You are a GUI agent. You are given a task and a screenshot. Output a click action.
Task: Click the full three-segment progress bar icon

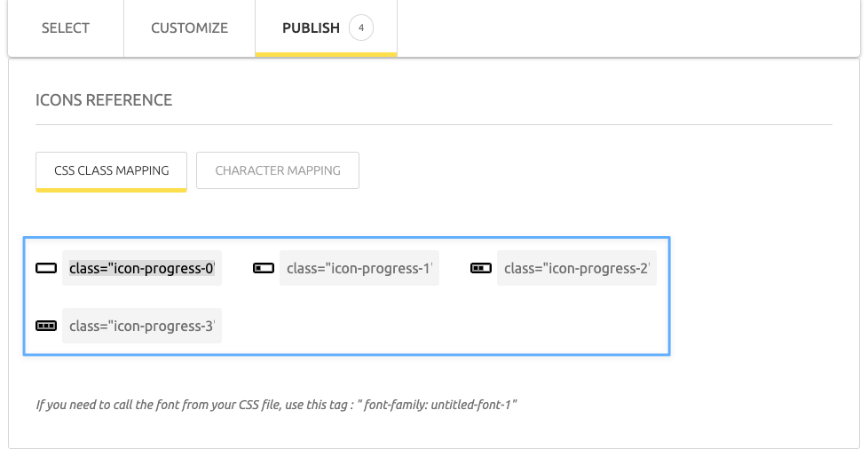coord(46,326)
